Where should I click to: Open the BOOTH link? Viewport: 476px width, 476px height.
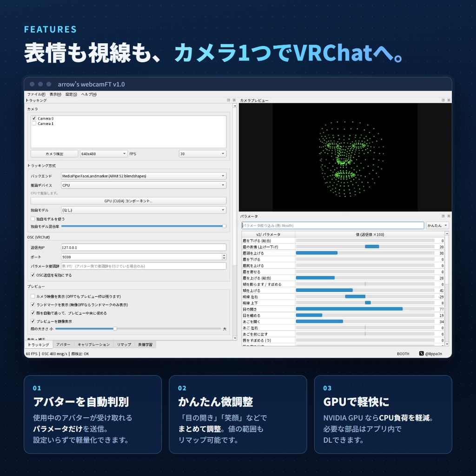pos(403,354)
